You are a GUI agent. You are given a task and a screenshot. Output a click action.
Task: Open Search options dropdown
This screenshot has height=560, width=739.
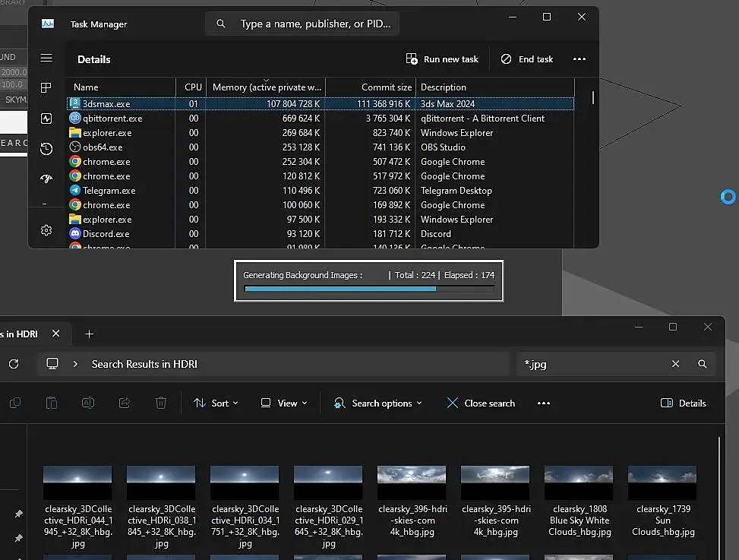coord(377,403)
